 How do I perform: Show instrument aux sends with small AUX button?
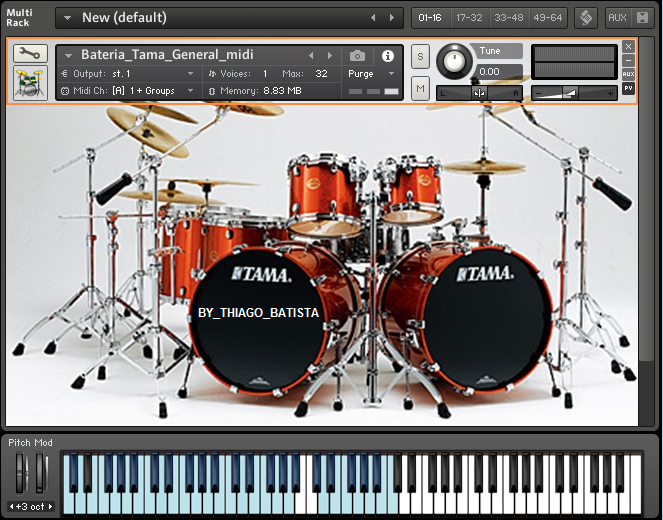click(x=628, y=74)
